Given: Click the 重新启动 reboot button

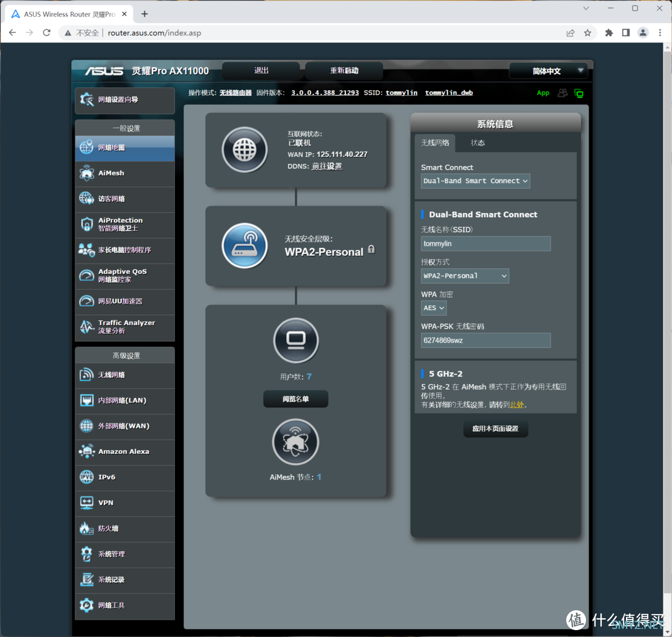Looking at the screenshot, I should pyautogui.click(x=344, y=70).
